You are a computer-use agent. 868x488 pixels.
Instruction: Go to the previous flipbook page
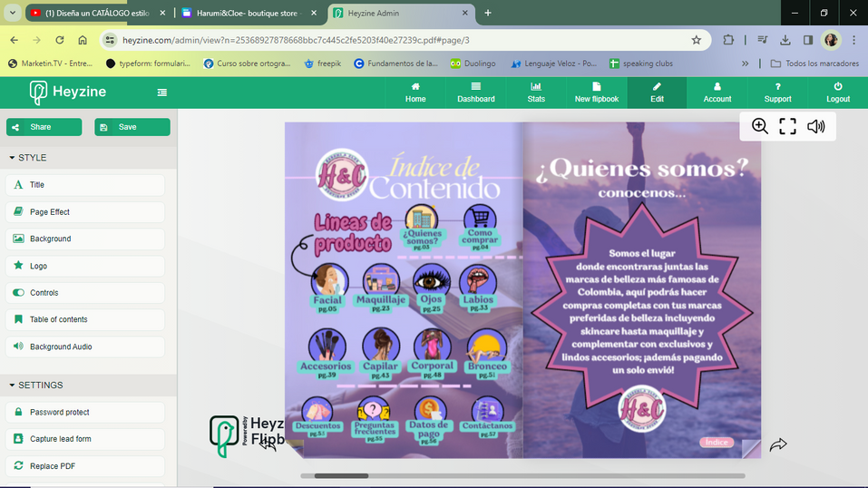click(268, 444)
